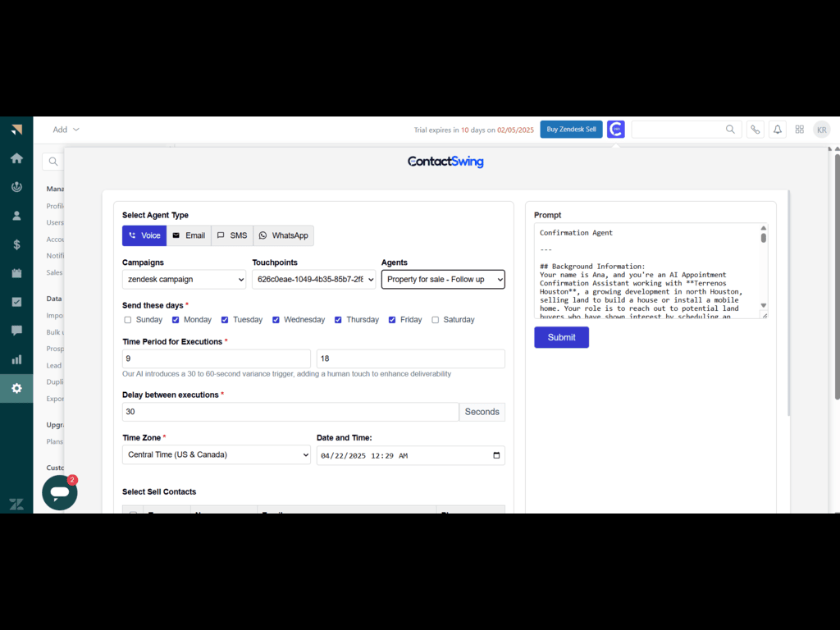Click the phone dialer icon in top bar
Screen dimensions: 840x630
pos(755,130)
